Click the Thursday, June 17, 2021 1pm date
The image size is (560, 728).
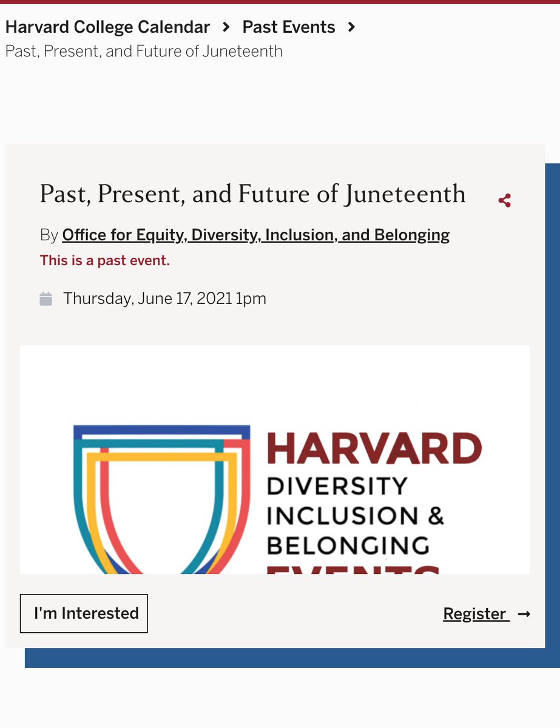click(164, 298)
